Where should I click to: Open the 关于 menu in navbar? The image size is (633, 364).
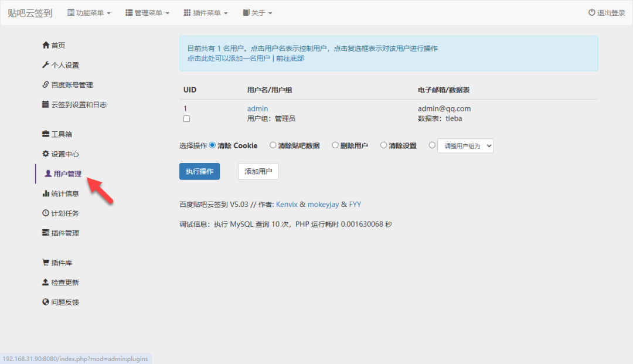point(257,13)
